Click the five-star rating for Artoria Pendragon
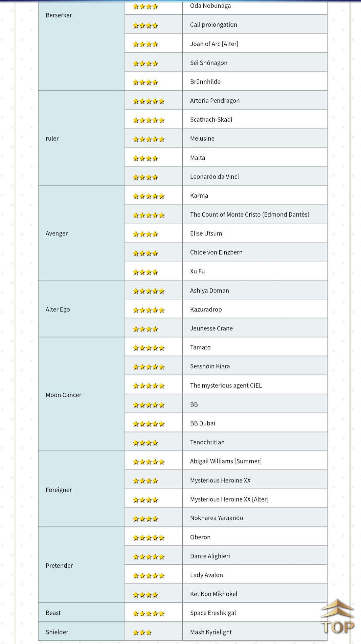 pos(149,101)
